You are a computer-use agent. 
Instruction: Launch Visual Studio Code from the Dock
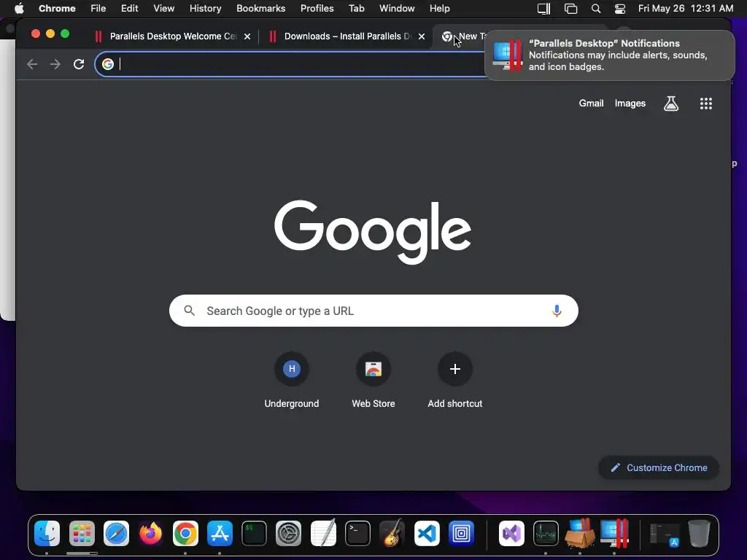coord(427,533)
